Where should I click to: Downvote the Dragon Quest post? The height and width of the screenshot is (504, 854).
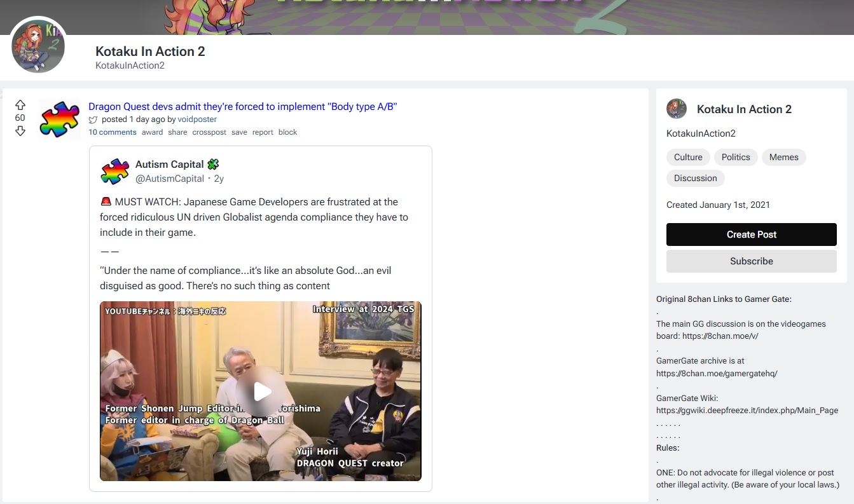(20, 131)
